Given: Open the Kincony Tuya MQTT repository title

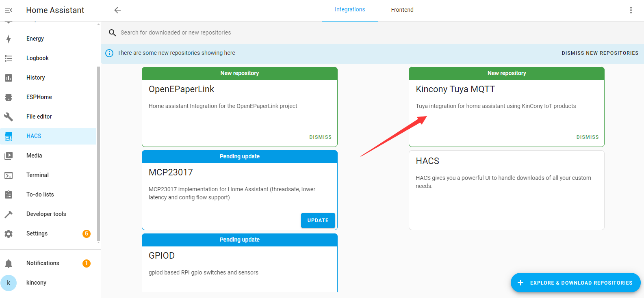Looking at the screenshot, I should pos(455,89).
